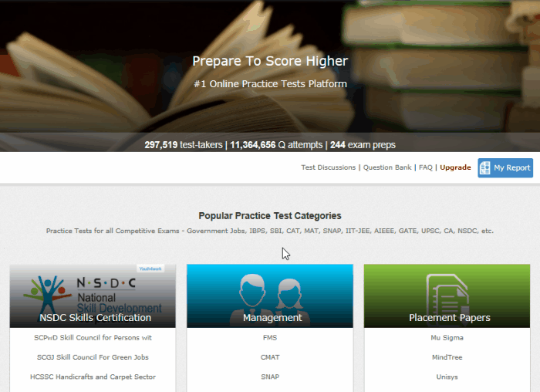Open Mu Sigma placement papers
The width and height of the screenshot is (540, 392).
447,337
